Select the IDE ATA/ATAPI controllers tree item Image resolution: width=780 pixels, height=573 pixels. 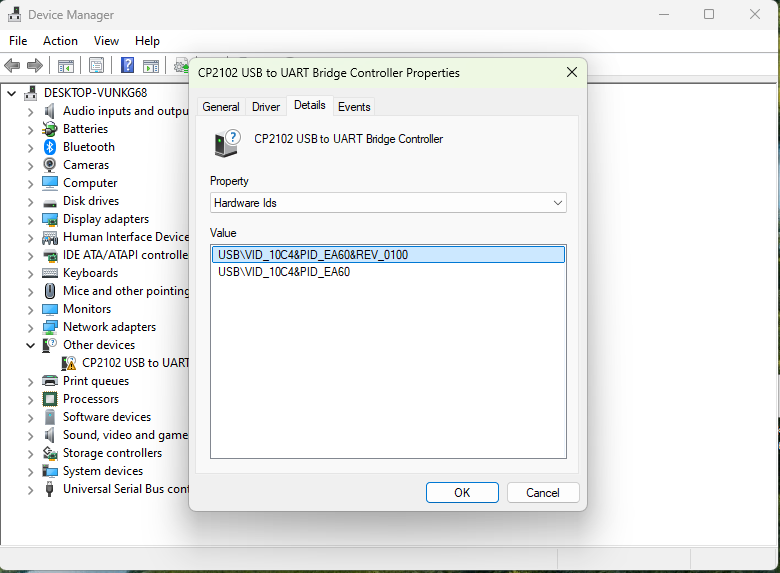point(125,255)
